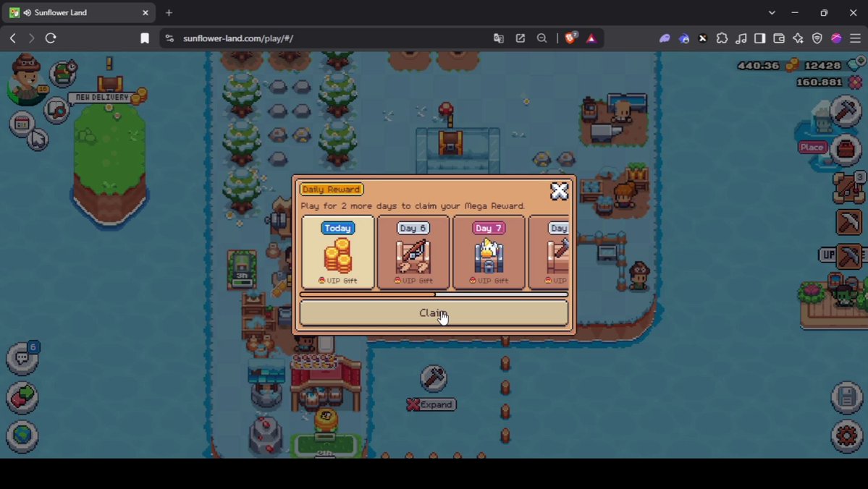868x489 pixels.
Task: Open the world globe icon
Action: point(22,436)
